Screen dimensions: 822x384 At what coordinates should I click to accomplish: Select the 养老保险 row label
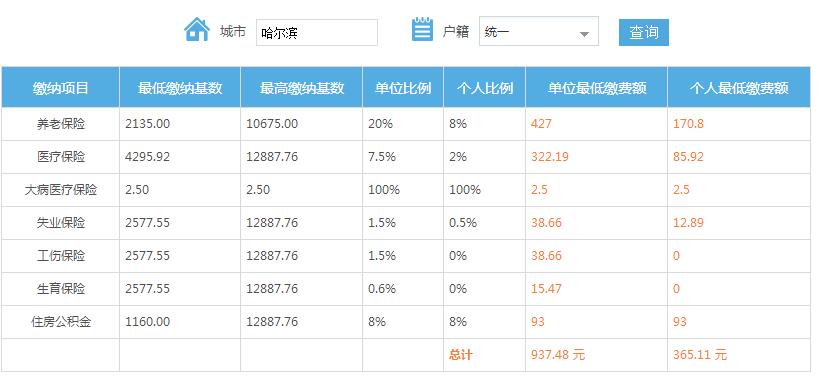tap(61, 124)
